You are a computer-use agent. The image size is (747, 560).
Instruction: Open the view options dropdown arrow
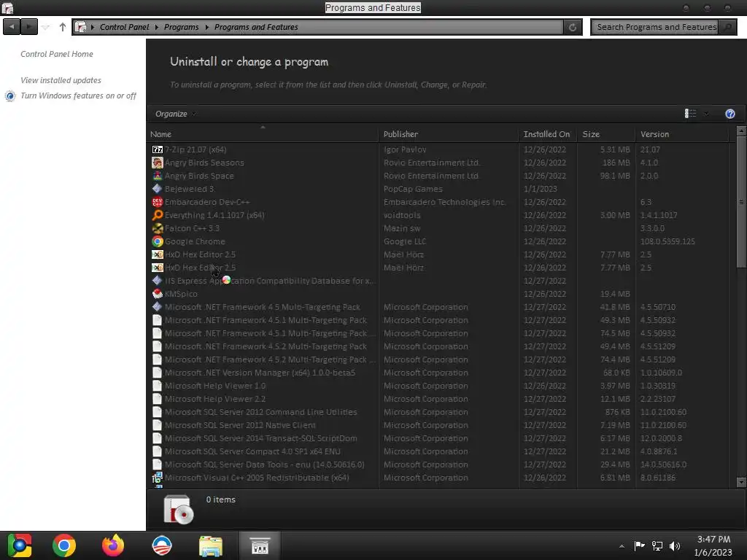(706, 114)
